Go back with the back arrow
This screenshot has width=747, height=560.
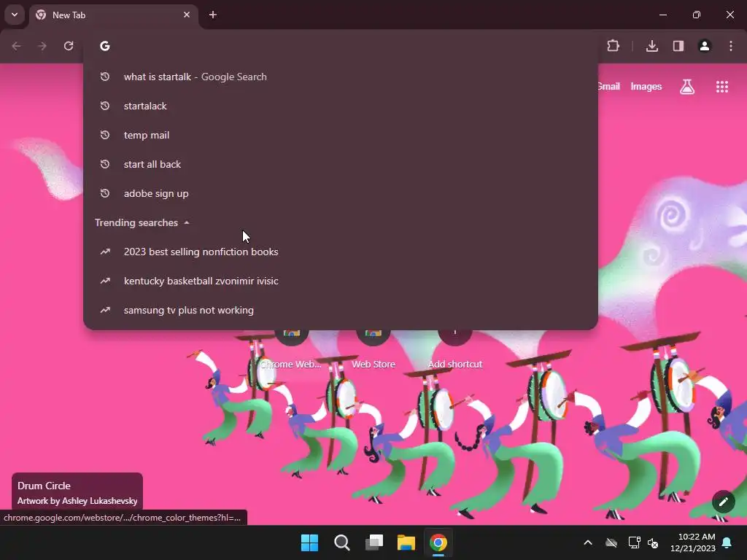point(17,46)
